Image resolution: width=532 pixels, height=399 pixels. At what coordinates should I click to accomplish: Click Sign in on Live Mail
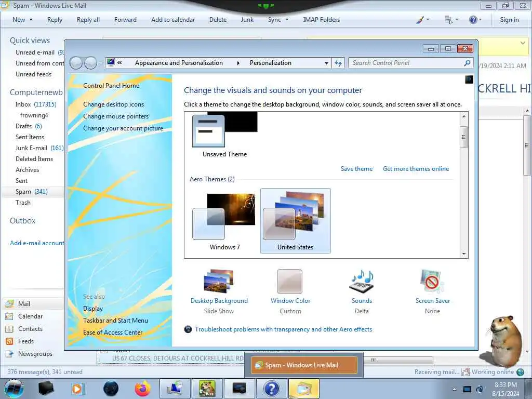(x=509, y=20)
